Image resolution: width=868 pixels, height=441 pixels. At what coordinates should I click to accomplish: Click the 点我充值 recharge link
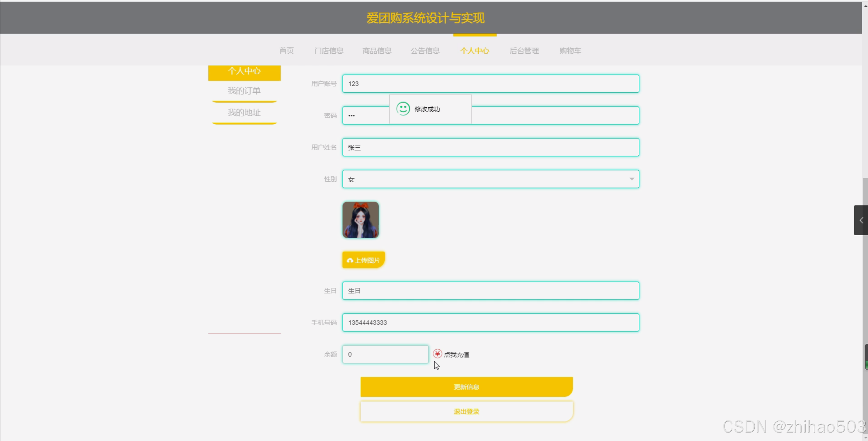456,354
